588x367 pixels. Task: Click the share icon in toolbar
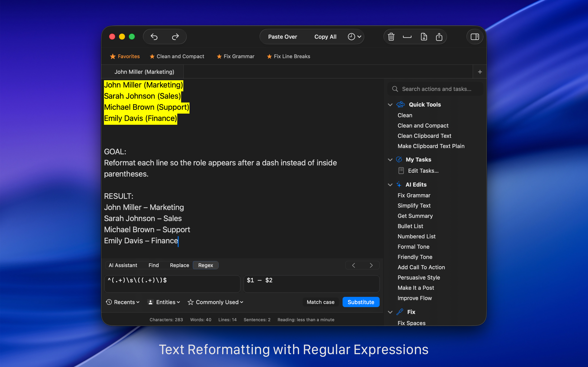pyautogui.click(x=439, y=37)
